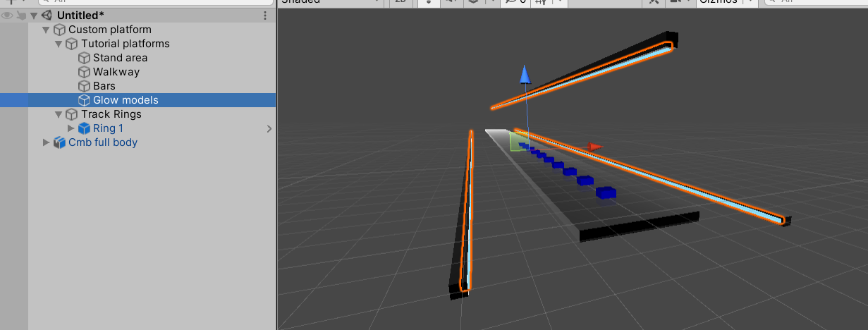
Task: Click the Glow models cube icon
Action: [85, 100]
